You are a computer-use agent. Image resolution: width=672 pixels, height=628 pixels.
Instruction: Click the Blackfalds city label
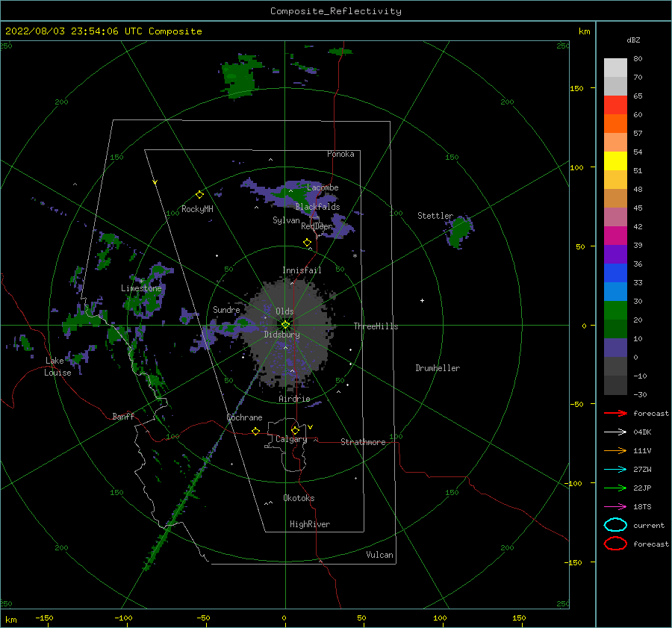pos(317,207)
